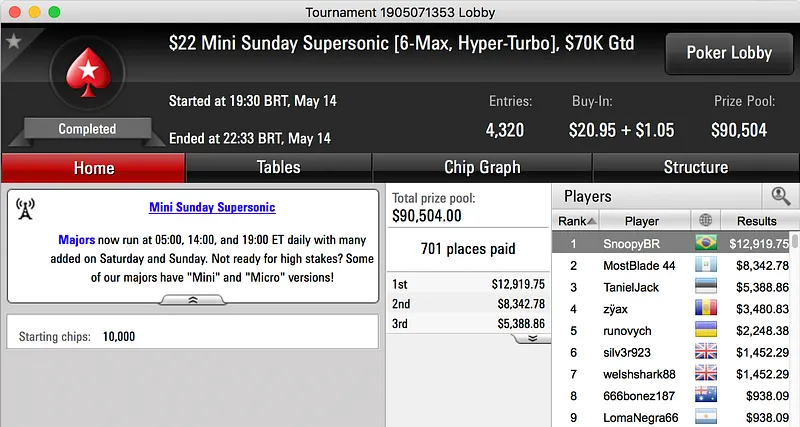Image resolution: width=800 pixels, height=427 pixels.
Task: Click SnoopyBR's Brazil flag icon
Action: click(x=708, y=243)
